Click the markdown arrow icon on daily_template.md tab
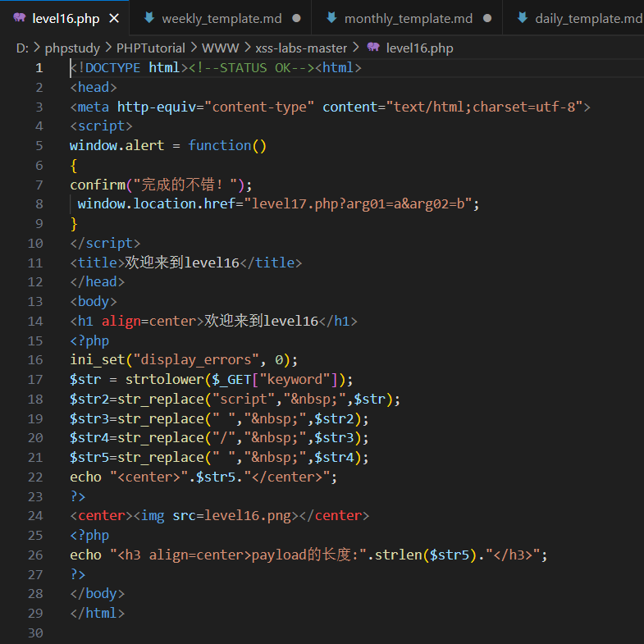The width and height of the screenshot is (644, 644). click(x=522, y=17)
